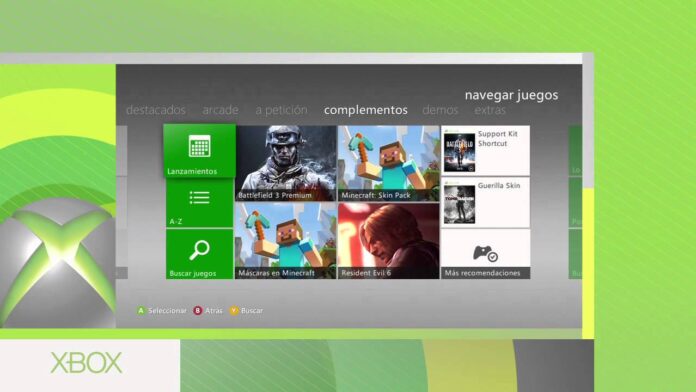Switch to the arcade tab
The width and height of the screenshot is (696, 392).
220,110
